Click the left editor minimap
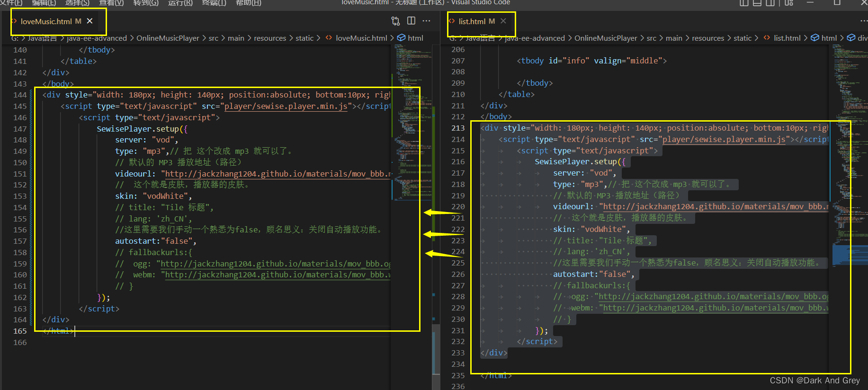This screenshot has height=390, width=868. point(411,123)
